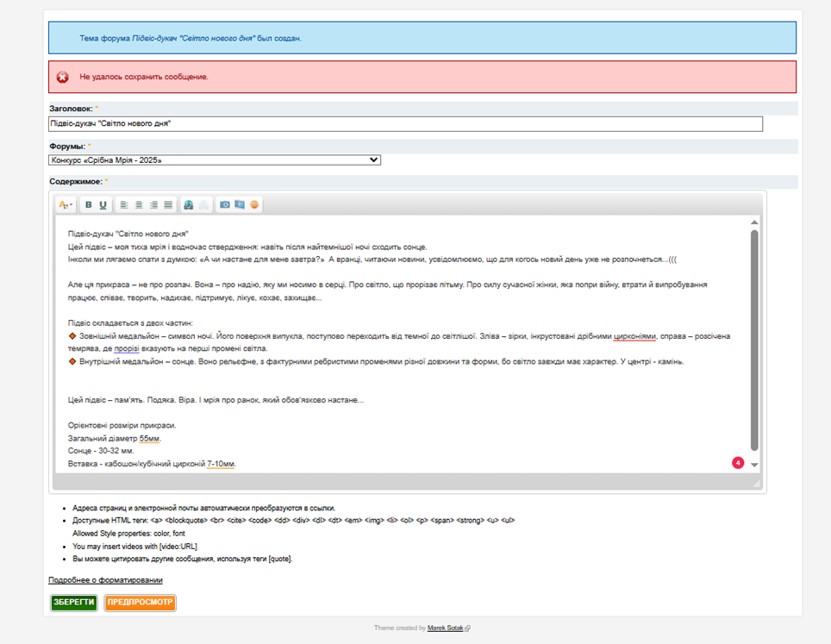Image resolution: width=831 pixels, height=644 pixels.
Task: Click the Заголовок title input field
Action: (x=405, y=124)
